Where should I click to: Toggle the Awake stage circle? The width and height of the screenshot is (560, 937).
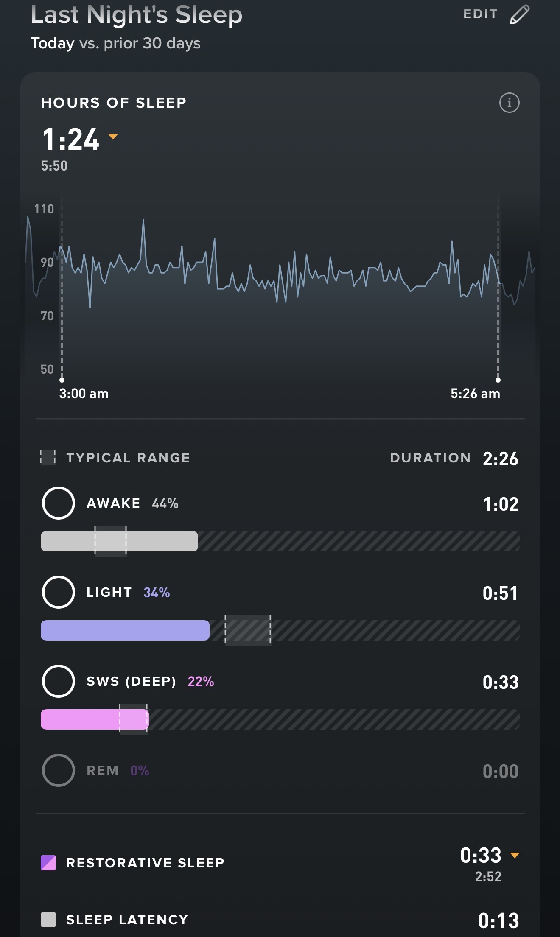[x=59, y=503]
